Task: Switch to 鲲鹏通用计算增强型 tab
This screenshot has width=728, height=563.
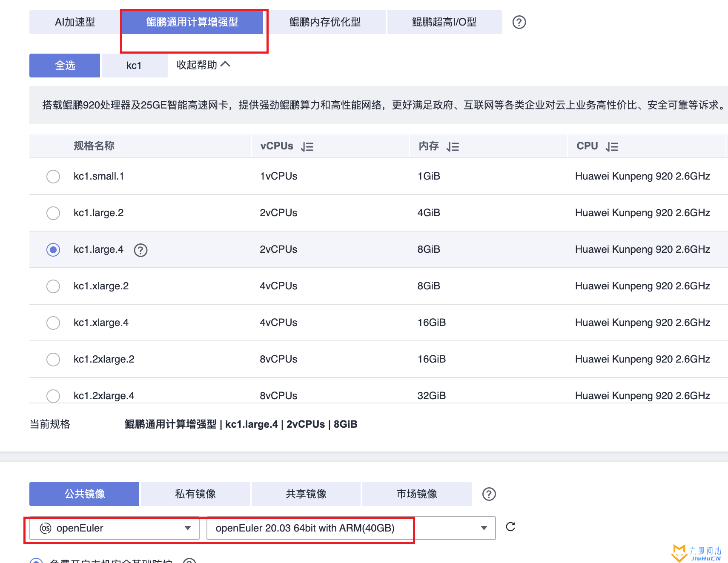Action: (192, 22)
